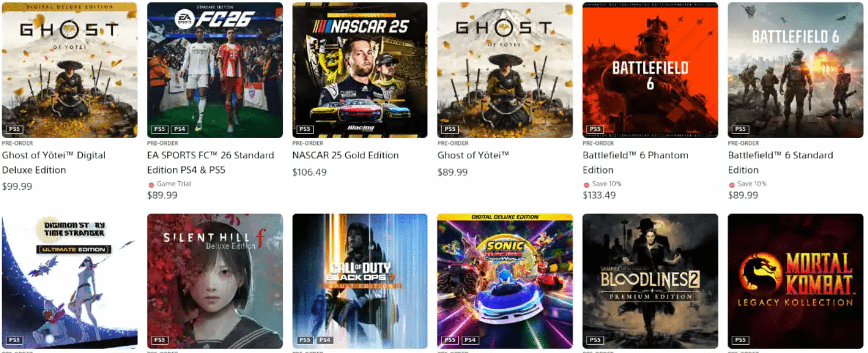Image resolution: width=868 pixels, height=353 pixels.
Task: Click the Save 10% icon under Battlefield 6 Phantom
Action: tap(586, 184)
